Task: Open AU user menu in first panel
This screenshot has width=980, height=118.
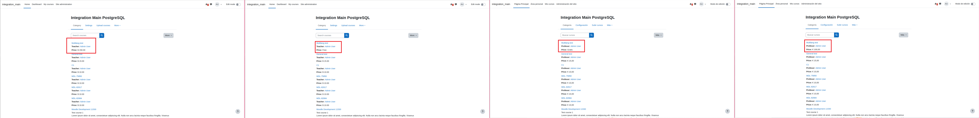Action: click(x=218, y=5)
